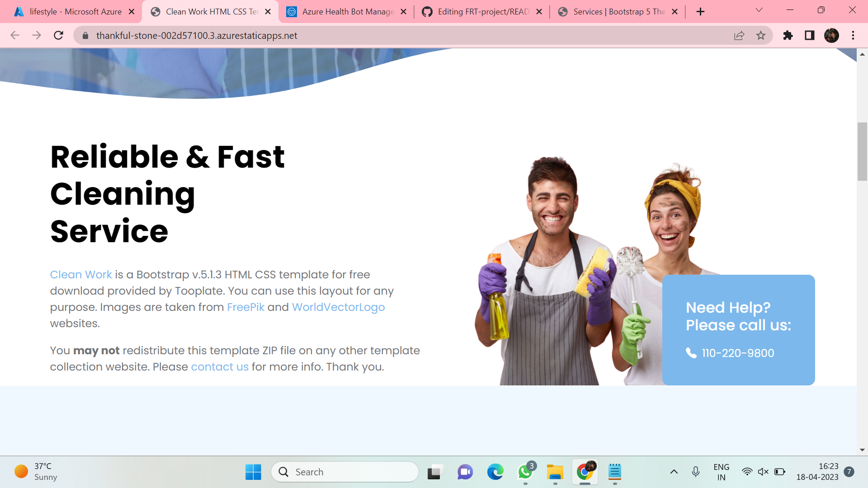868x488 pixels.
Task: Reload the current page
Action: [58, 35]
